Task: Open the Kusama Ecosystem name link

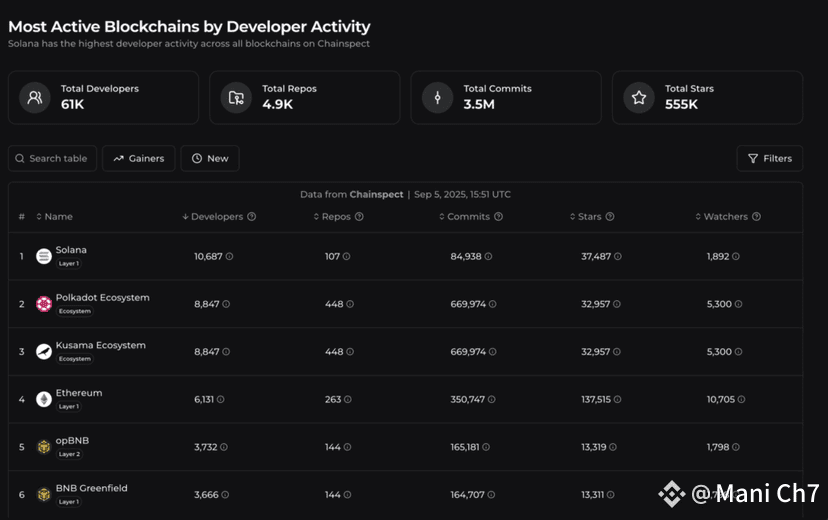Action: point(101,345)
